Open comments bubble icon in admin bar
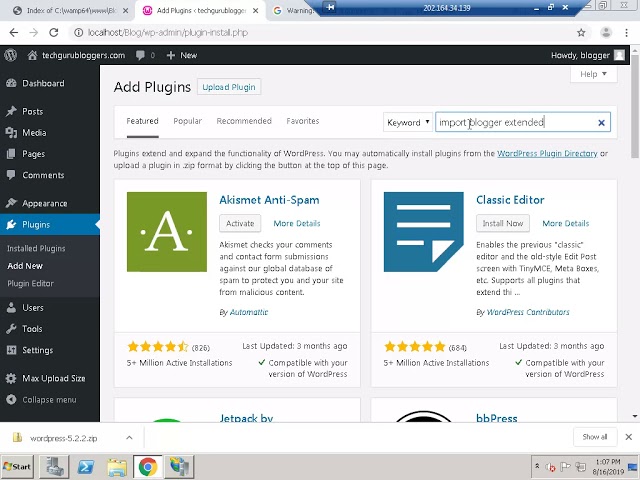 tap(140, 55)
